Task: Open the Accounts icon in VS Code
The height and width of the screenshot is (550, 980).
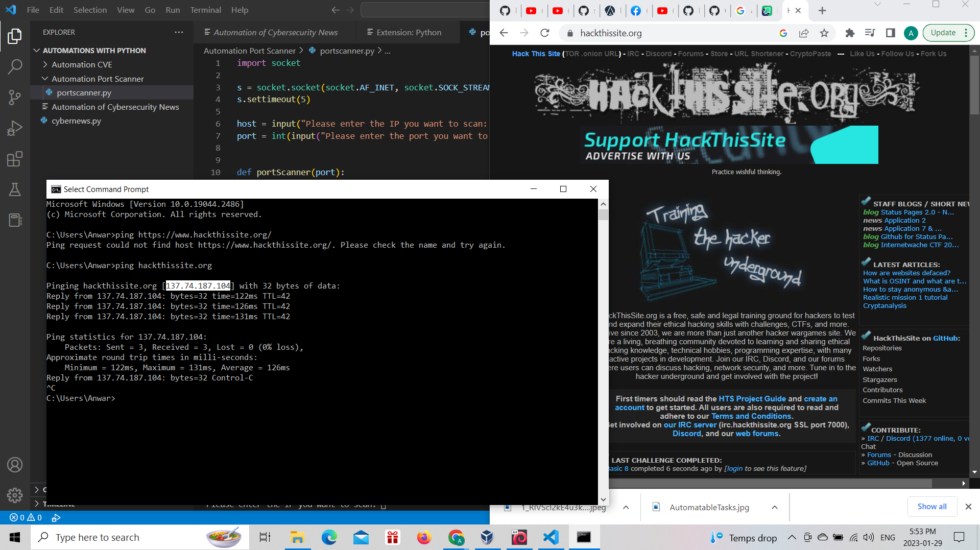Action: 15,465
